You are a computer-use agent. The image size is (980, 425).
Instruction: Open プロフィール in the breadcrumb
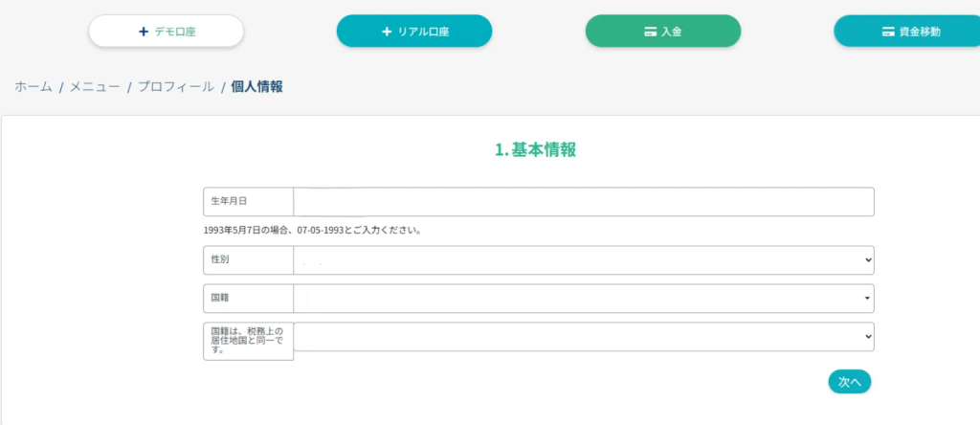pos(176,87)
